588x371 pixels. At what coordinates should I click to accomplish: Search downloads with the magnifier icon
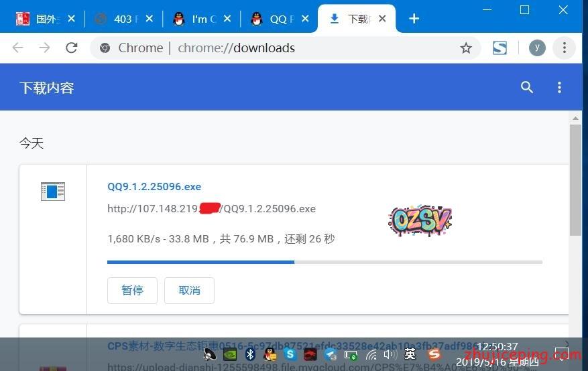[527, 87]
